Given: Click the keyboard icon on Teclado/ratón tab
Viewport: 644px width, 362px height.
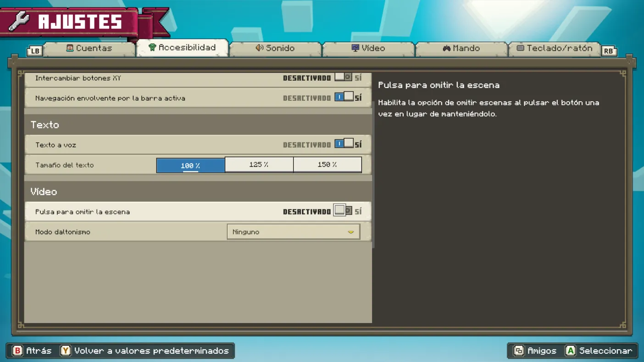Looking at the screenshot, I should pos(520,48).
